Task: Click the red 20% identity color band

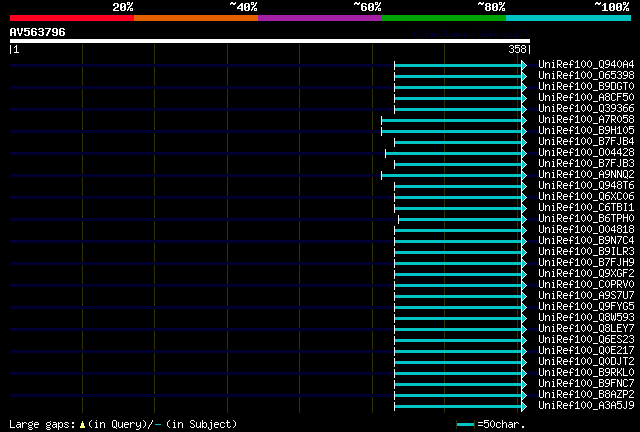Action: [72, 18]
